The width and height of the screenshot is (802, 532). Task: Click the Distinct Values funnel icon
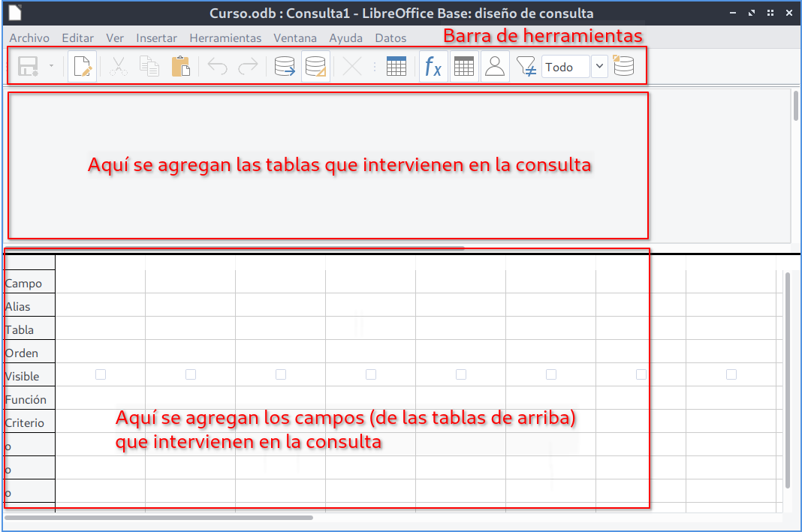pos(526,67)
